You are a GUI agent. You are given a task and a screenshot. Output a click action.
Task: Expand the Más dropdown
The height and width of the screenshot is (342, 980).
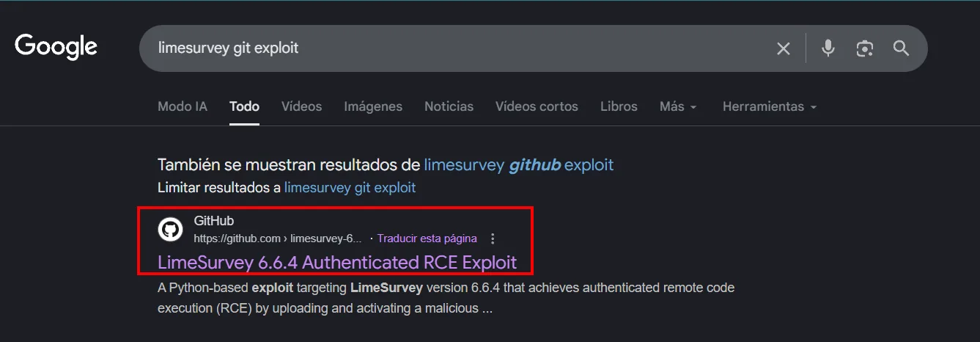(x=678, y=106)
